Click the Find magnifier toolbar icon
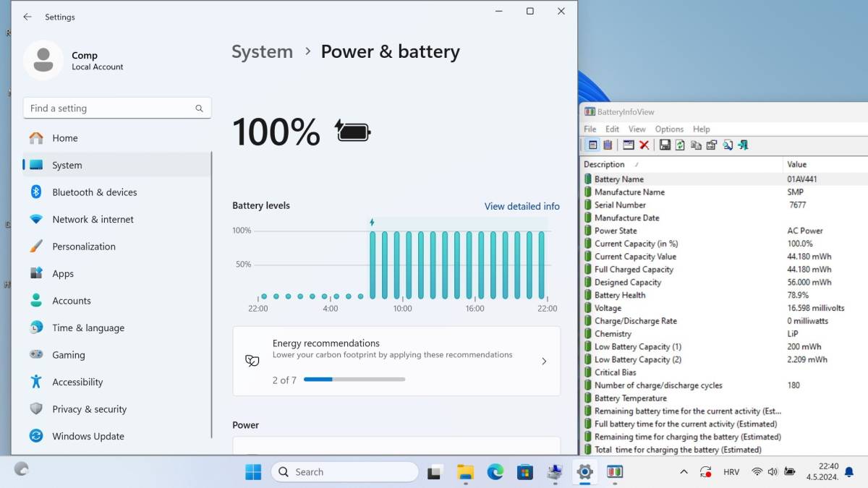This screenshot has width=868, height=488. point(727,145)
